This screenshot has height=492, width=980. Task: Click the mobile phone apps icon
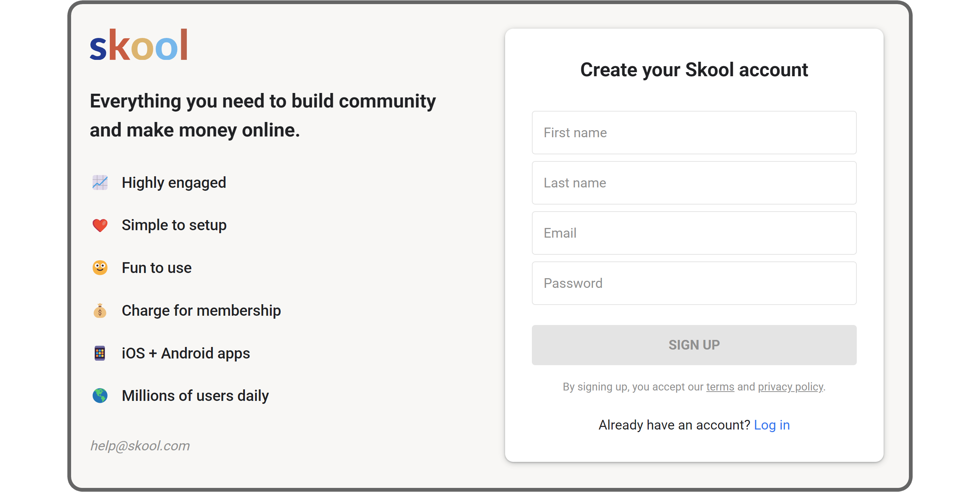(100, 353)
